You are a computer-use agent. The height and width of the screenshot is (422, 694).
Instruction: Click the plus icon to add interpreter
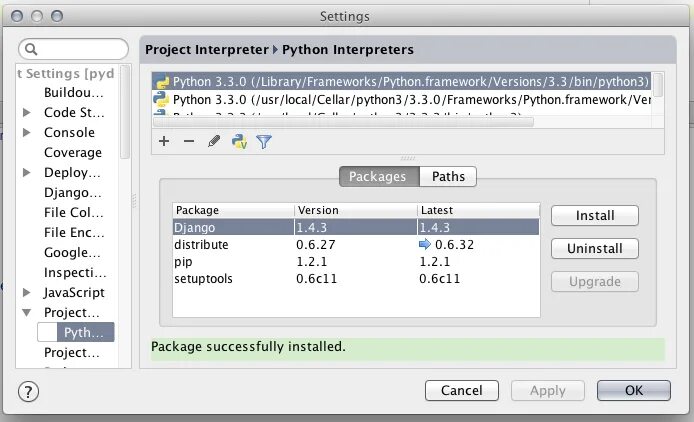(164, 142)
